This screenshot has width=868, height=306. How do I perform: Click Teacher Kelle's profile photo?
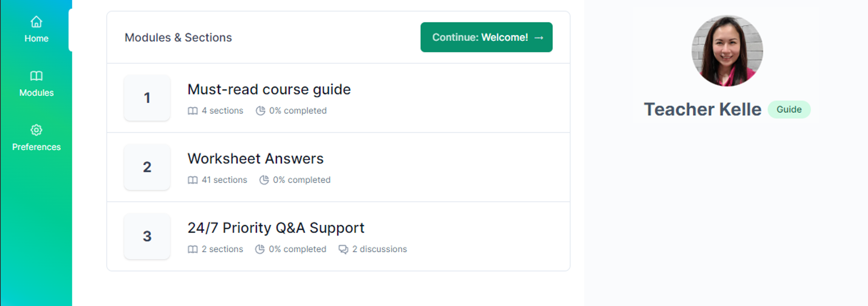[x=727, y=51]
